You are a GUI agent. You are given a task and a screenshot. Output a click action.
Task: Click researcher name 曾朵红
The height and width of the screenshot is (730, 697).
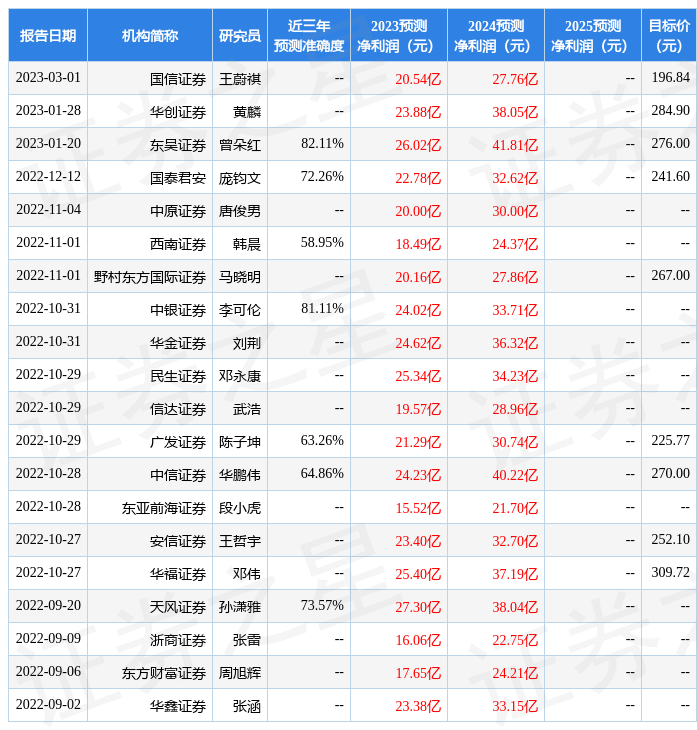[x=240, y=145]
